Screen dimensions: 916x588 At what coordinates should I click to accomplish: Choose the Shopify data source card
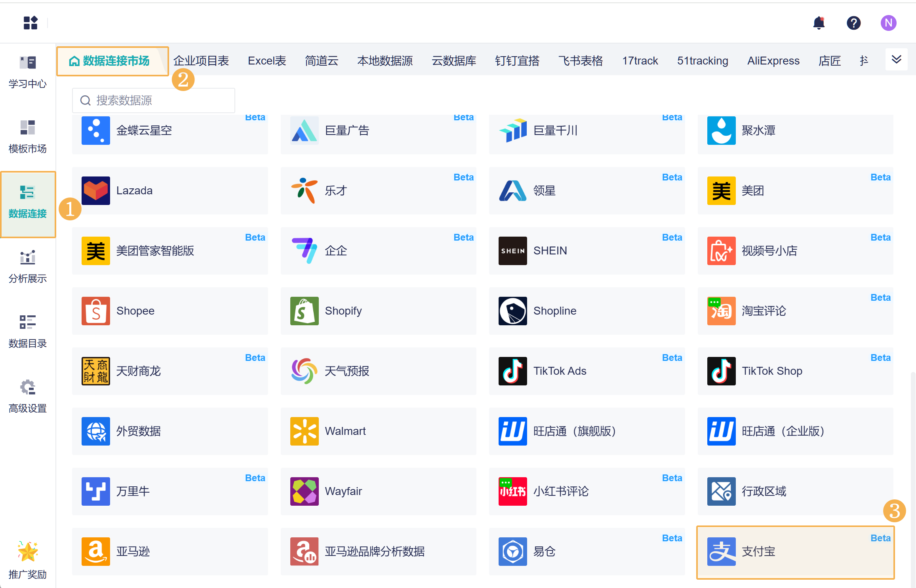(378, 311)
